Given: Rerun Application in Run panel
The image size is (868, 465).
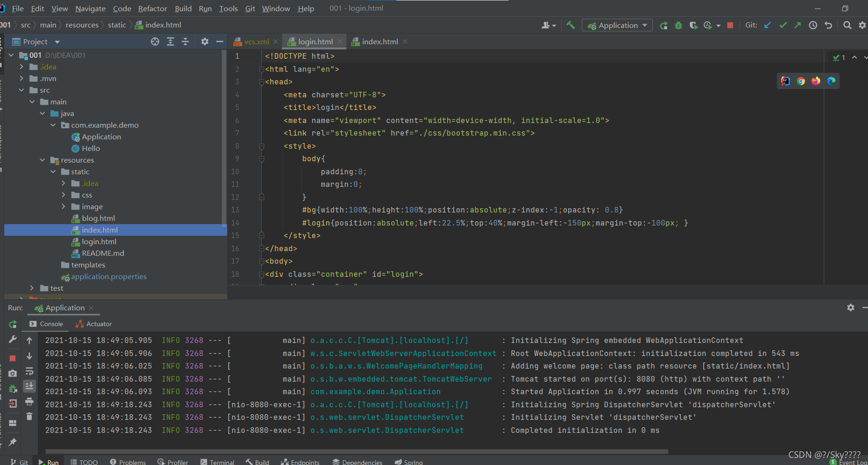Looking at the screenshot, I should (13, 324).
